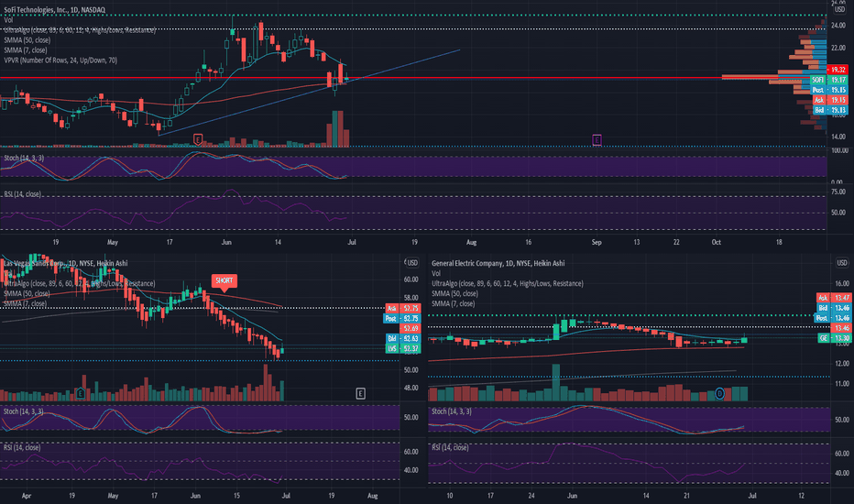Select the UltraAlgo legend on the Las Vegas Sands chart
The height and width of the screenshot is (504, 854).
80,283
